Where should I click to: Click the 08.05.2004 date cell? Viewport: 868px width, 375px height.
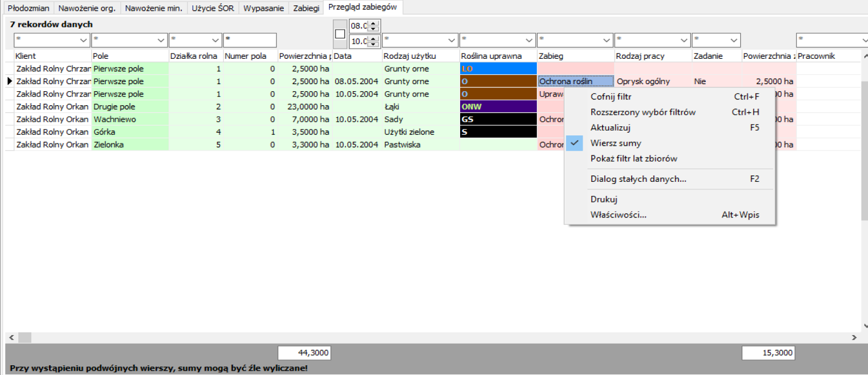[357, 81]
